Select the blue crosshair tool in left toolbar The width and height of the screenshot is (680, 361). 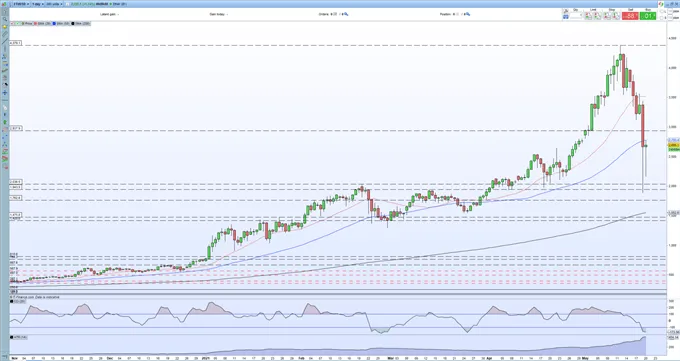coord(5,93)
